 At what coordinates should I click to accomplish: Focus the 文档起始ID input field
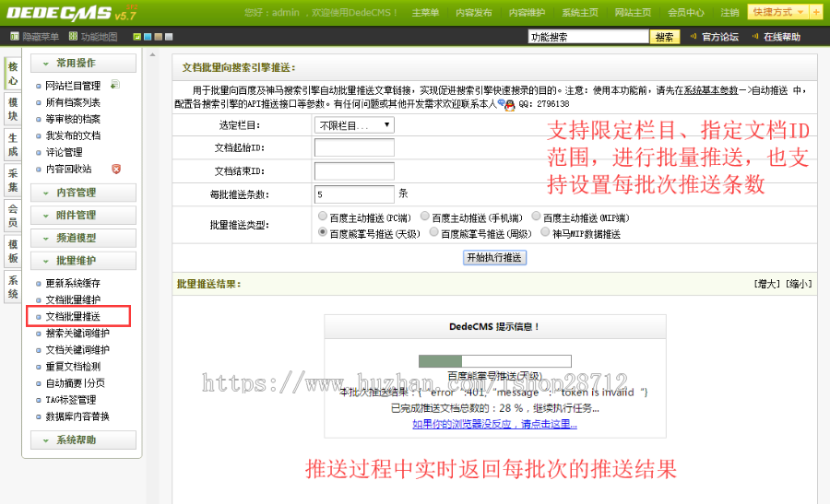354,147
